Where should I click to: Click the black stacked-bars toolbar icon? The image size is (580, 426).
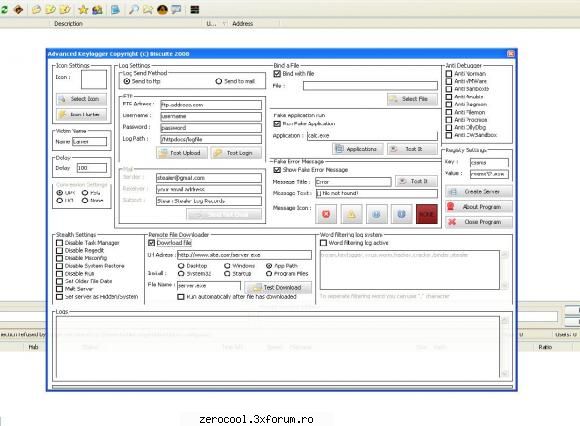click(x=195, y=9)
